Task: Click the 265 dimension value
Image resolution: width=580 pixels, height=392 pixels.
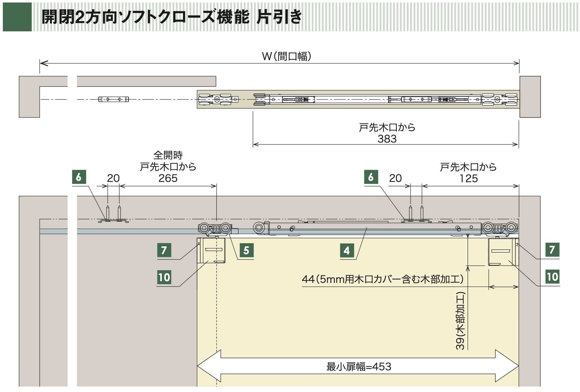Action: (x=168, y=178)
